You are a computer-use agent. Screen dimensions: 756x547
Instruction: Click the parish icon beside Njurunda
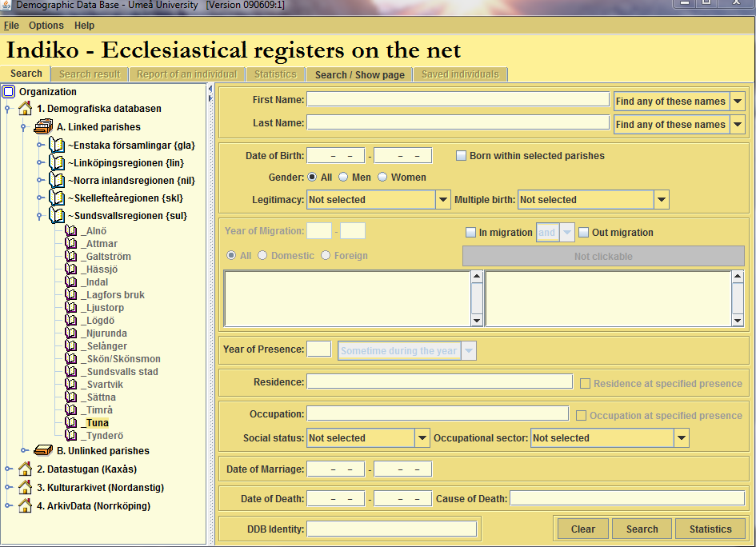pyautogui.click(x=71, y=333)
